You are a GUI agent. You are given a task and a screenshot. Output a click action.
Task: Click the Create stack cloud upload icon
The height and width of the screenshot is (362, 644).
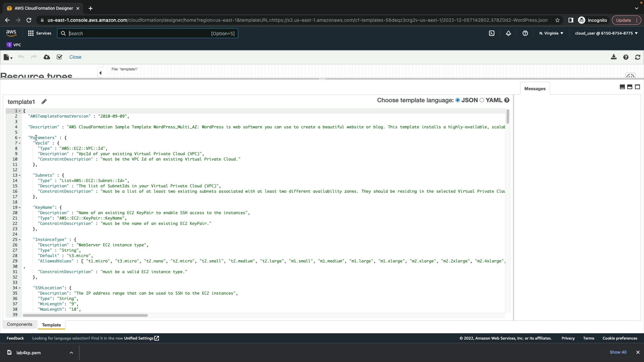click(x=47, y=57)
